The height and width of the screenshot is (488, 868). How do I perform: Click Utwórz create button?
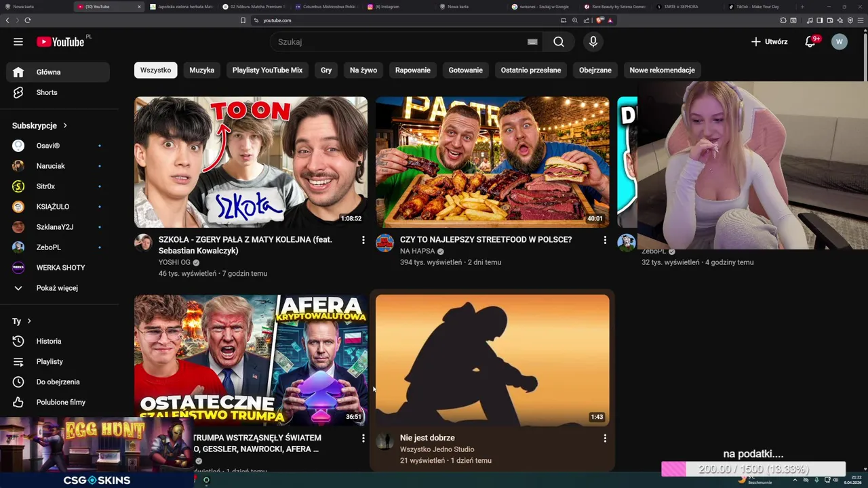click(770, 42)
